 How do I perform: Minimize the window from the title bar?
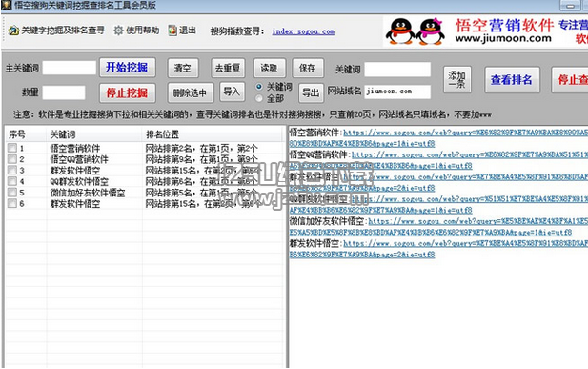pyautogui.click(x=570, y=6)
